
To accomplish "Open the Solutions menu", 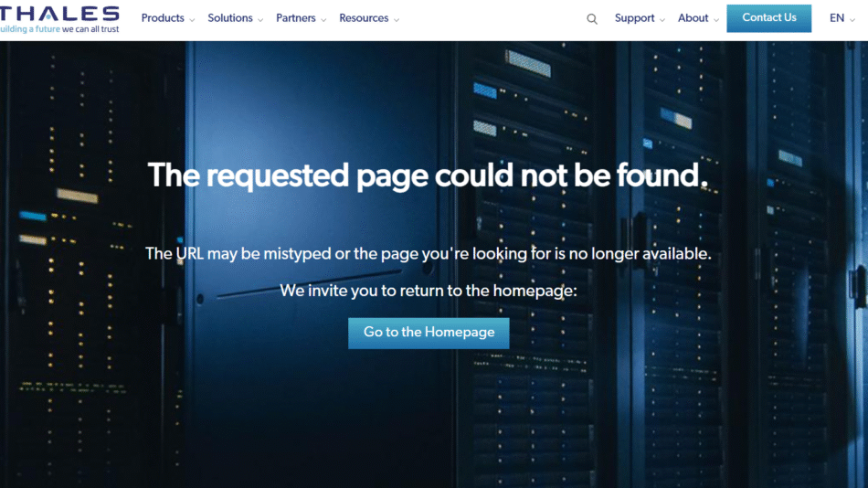I will click(229, 18).
